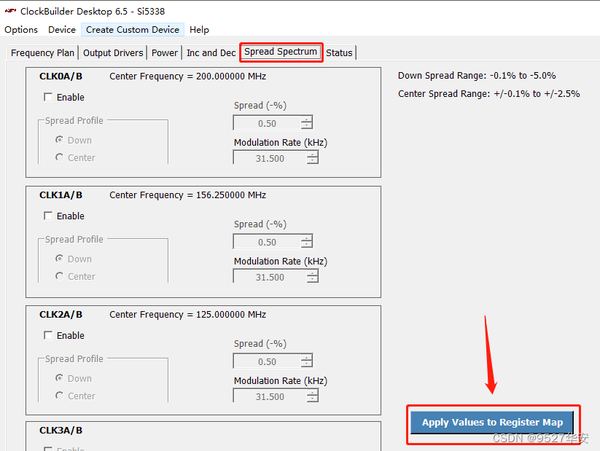The width and height of the screenshot is (600, 451).
Task: Enable spread spectrum for CLK0A/B
Action: point(48,97)
